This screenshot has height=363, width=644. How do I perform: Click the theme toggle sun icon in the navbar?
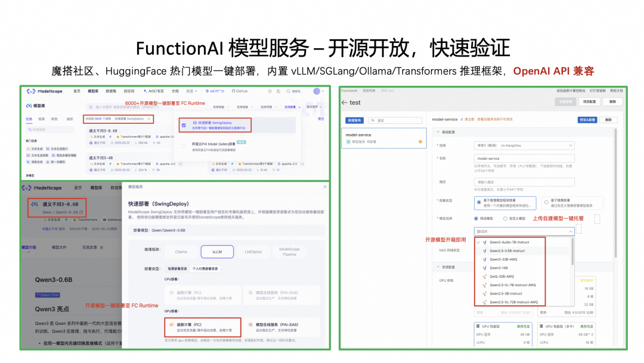coord(270,91)
